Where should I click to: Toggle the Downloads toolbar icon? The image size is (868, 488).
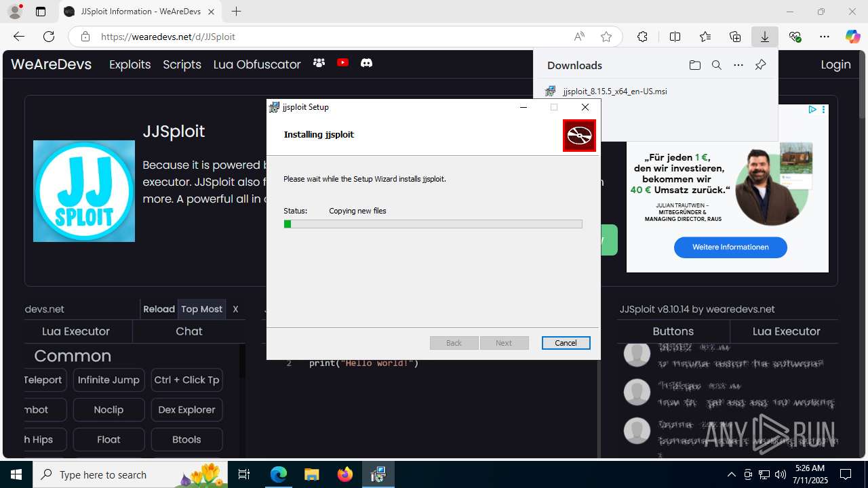pos(765,37)
